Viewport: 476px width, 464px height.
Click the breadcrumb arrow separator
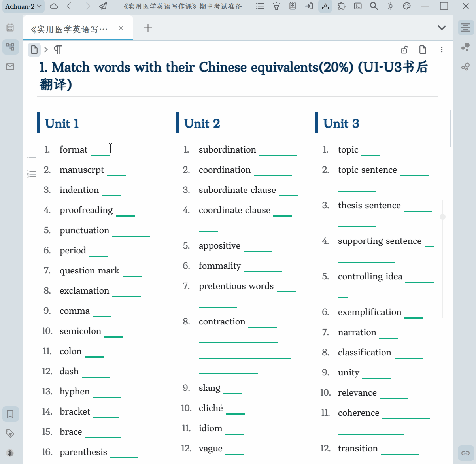(46, 50)
